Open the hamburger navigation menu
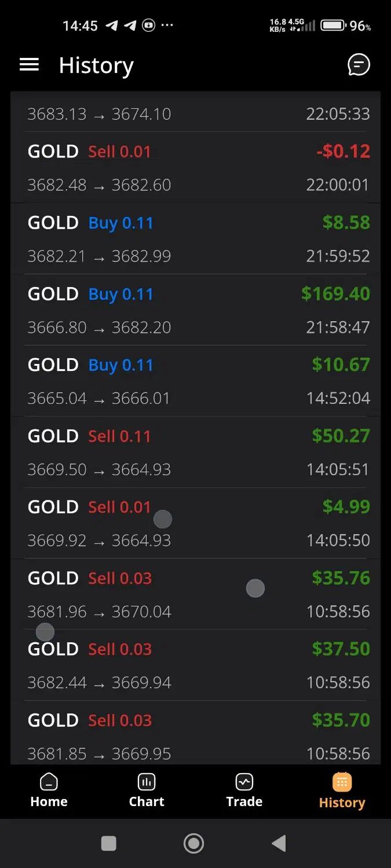The height and width of the screenshot is (868, 391). coord(29,65)
